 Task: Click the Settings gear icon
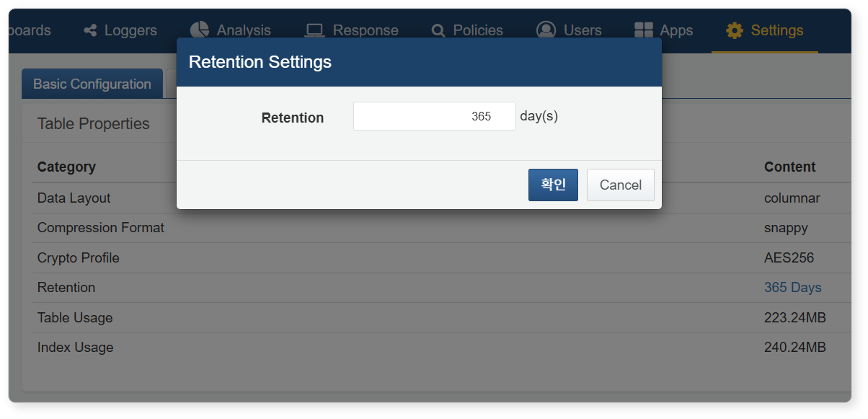click(734, 30)
